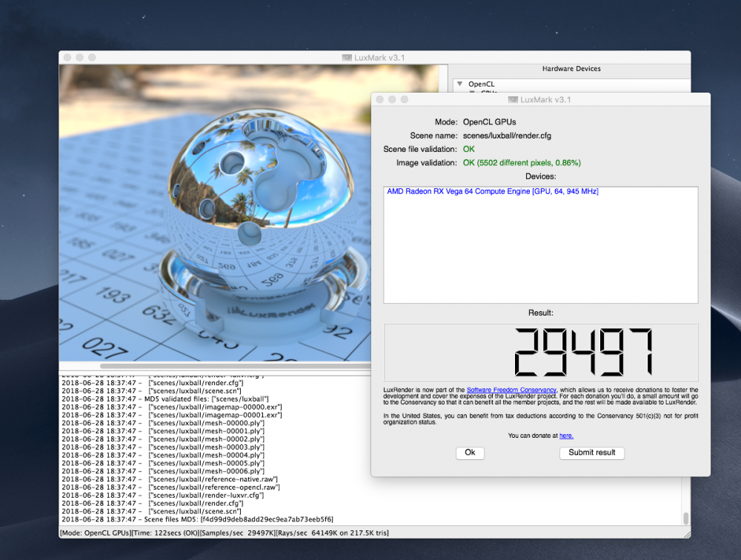Minimize the LuxMark result dialog

[x=392, y=100]
